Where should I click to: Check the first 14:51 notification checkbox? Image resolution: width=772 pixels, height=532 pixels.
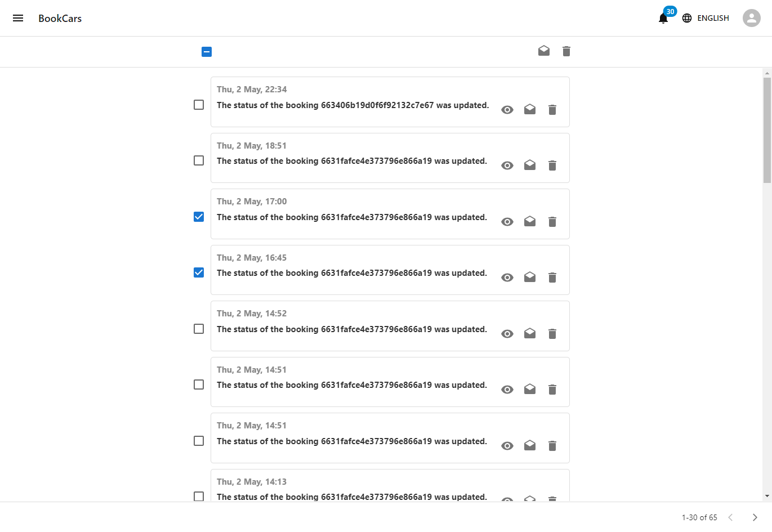[x=199, y=385]
